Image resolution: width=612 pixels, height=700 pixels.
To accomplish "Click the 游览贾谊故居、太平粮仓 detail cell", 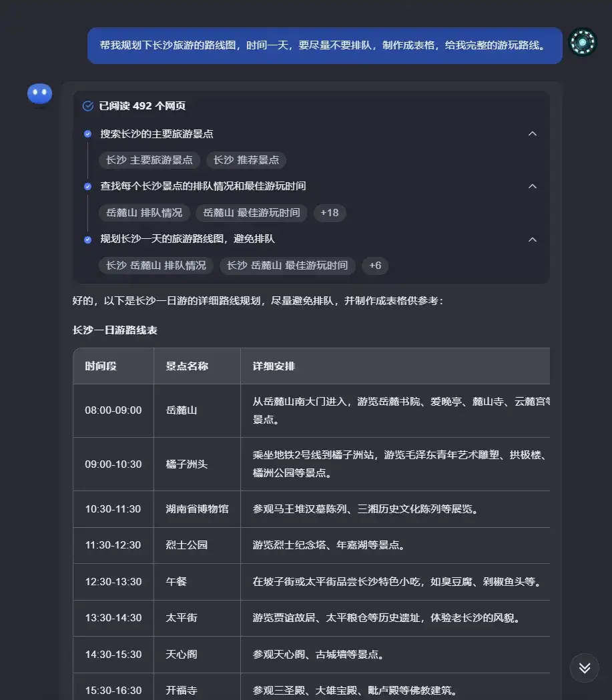I will 395,618.
